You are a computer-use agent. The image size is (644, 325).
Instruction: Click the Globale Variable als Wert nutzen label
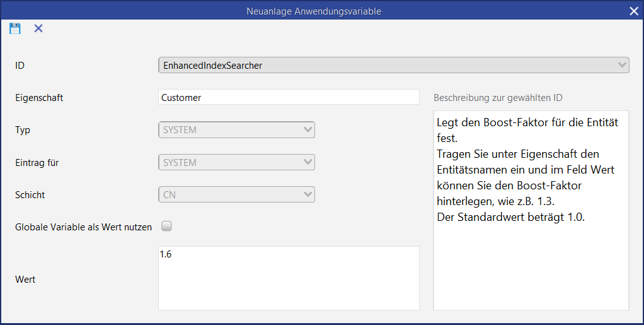83,227
